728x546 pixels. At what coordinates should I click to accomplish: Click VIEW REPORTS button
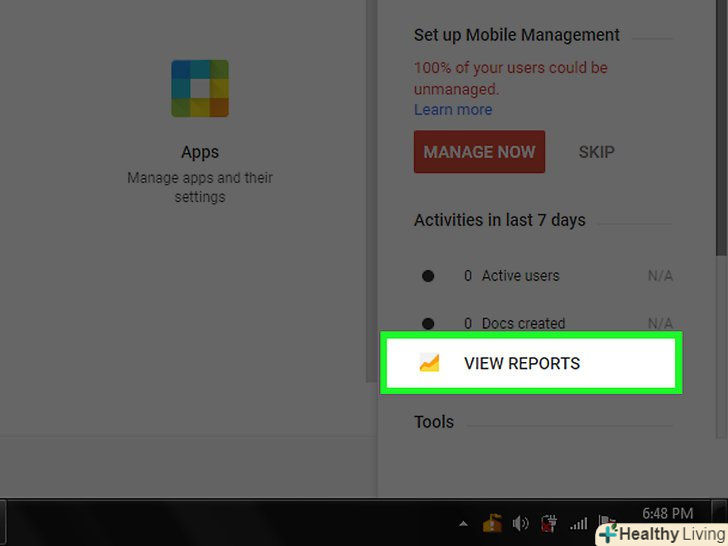(531, 363)
